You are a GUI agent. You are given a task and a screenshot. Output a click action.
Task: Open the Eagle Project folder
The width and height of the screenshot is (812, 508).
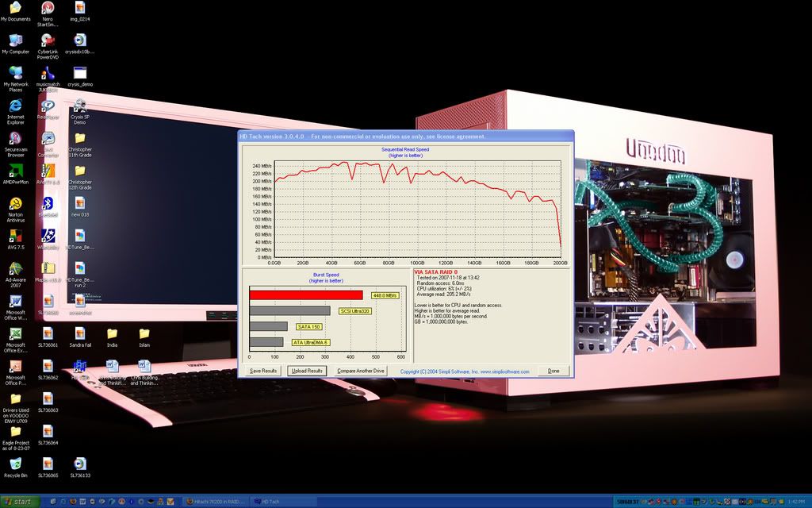pos(16,438)
